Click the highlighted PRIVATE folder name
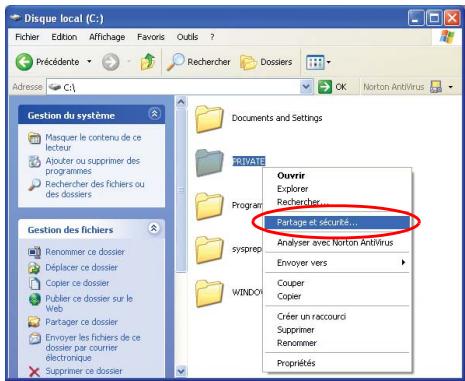The height and width of the screenshot is (381, 465). tap(249, 161)
